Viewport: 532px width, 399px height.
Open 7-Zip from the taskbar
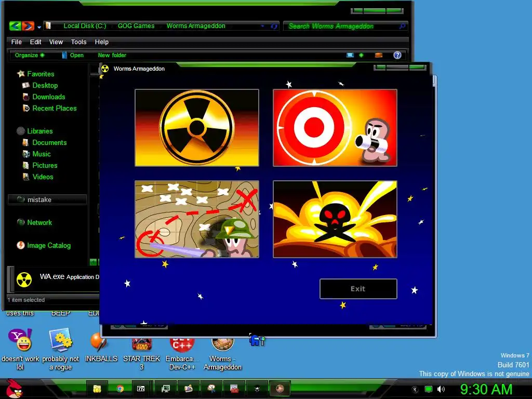coord(141,389)
